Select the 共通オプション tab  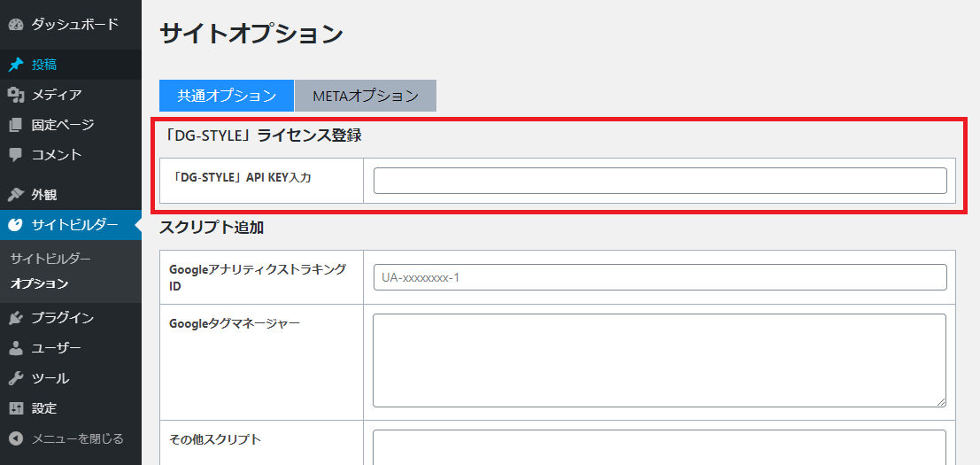tap(226, 96)
